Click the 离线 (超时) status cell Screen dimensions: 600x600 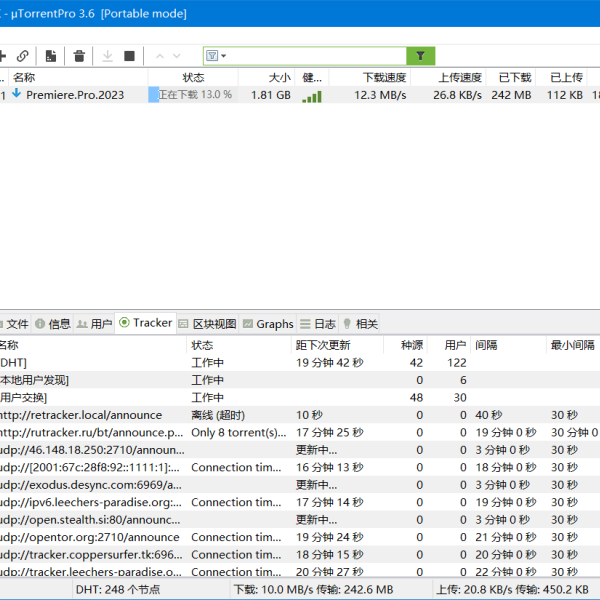(218, 415)
